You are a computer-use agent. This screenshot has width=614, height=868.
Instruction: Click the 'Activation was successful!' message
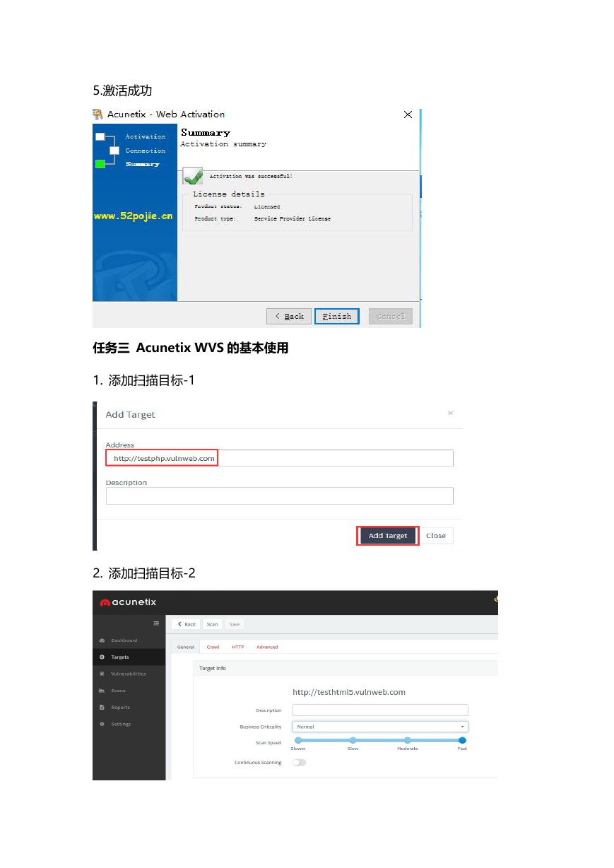click(251, 176)
